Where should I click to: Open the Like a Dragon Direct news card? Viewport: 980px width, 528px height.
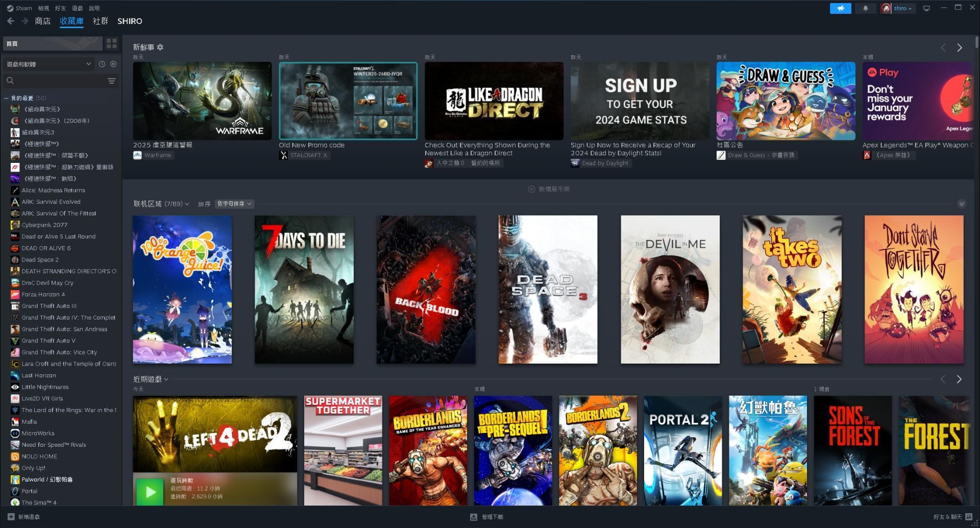coord(494,101)
